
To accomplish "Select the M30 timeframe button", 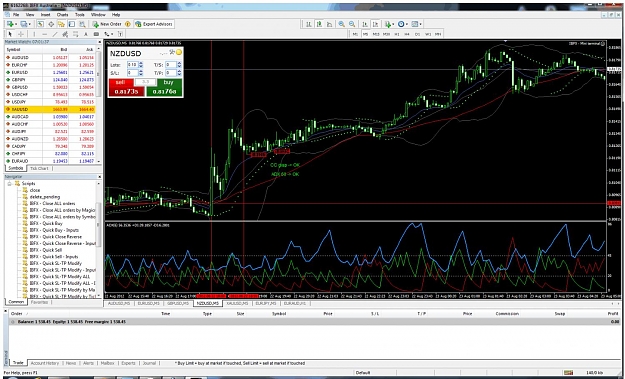I will (386, 34).
